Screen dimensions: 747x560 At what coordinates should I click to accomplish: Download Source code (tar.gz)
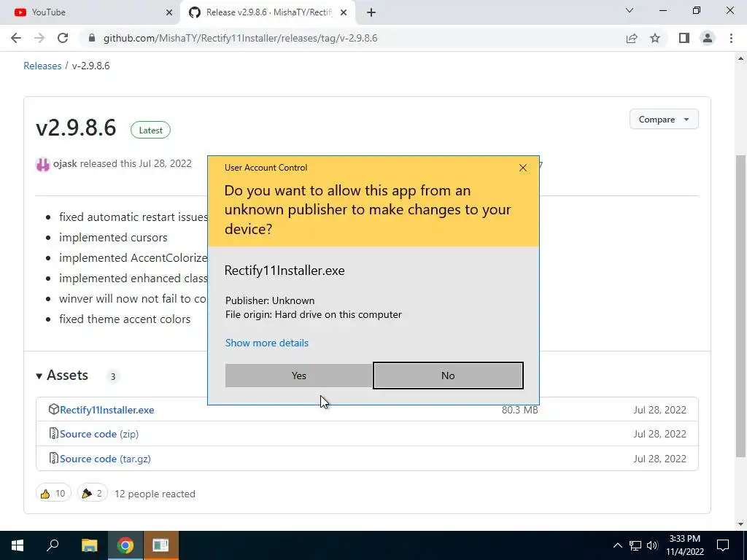pyautogui.click(x=105, y=459)
